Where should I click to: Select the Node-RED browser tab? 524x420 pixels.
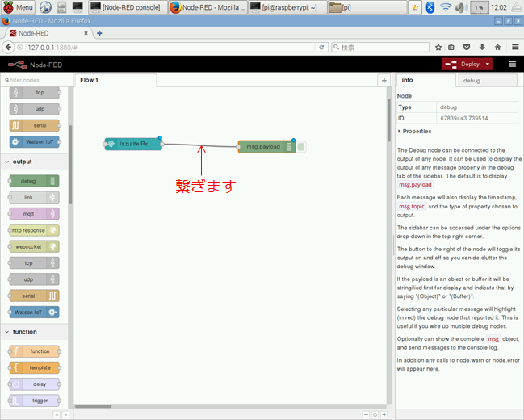[x=48, y=33]
